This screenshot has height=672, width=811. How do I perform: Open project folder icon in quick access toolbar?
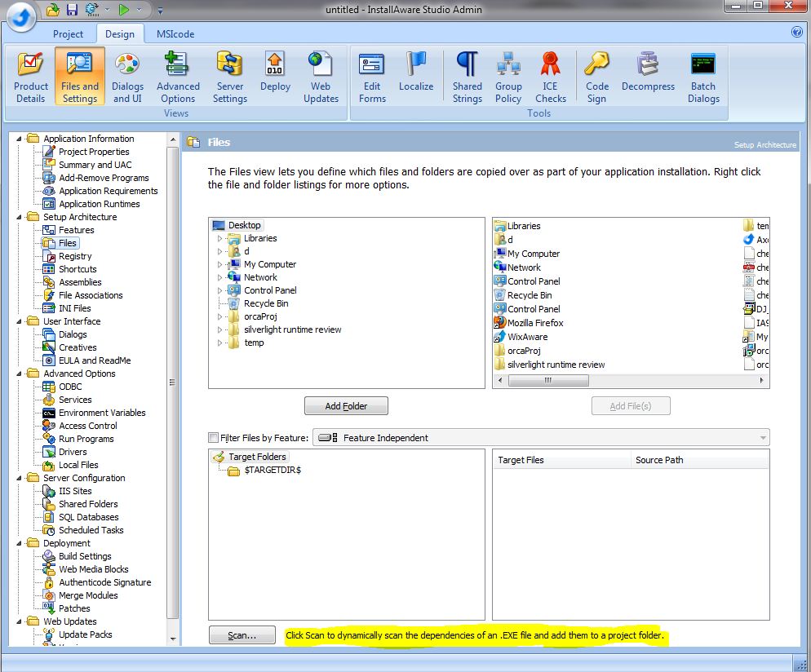click(53, 9)
